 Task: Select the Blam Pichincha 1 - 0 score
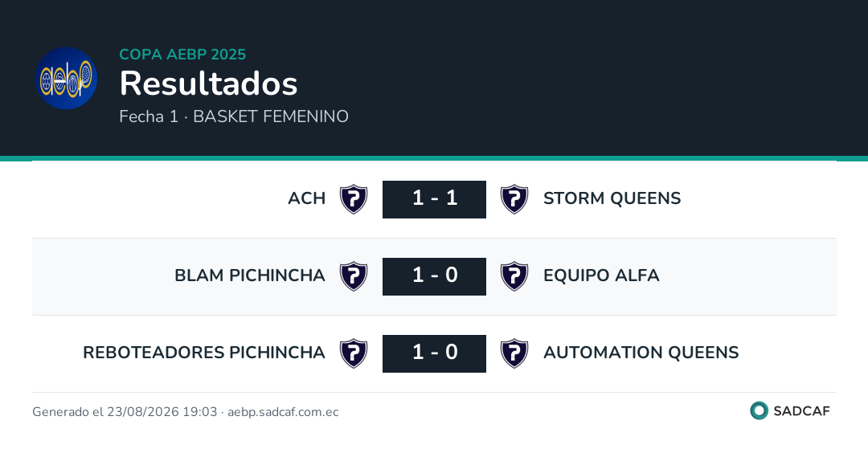(x=435, y=276)
